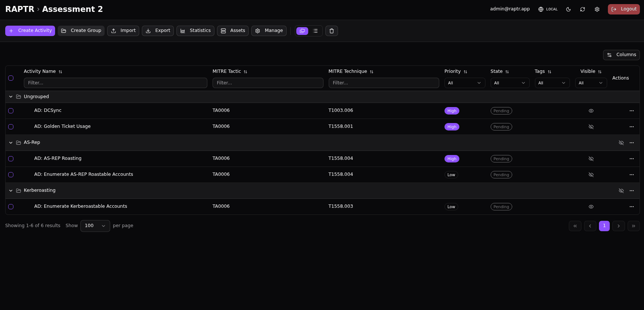Click the Create Activity button
Image resolution: width=644 pixels, height=310 pixels.
(x=30, y=31)
